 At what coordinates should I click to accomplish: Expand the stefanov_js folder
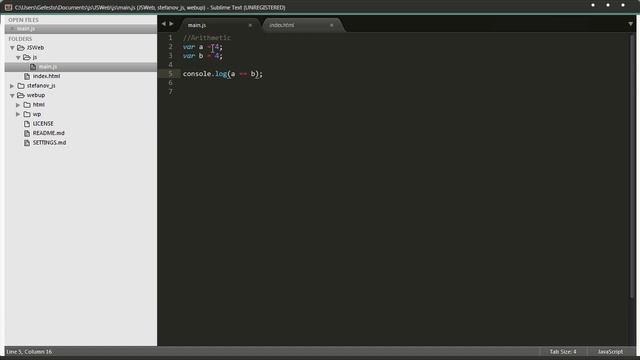(12, 86)
